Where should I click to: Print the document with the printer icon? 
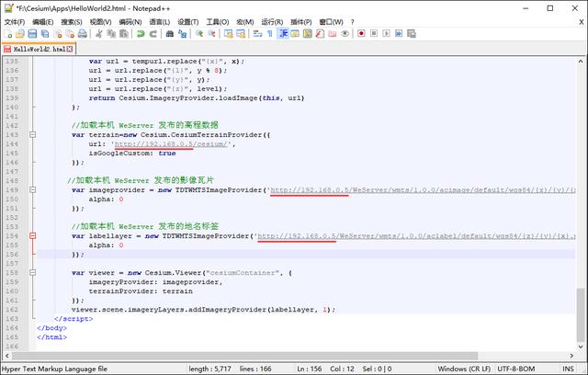(x=83, y=34)
